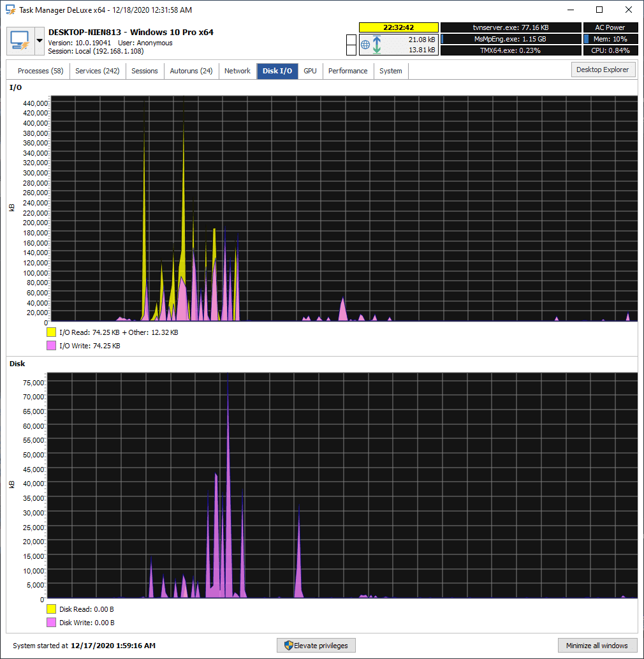Click the Task Manager DeLuxe title bar icon

pyautogui.click(x=10, y=10)
